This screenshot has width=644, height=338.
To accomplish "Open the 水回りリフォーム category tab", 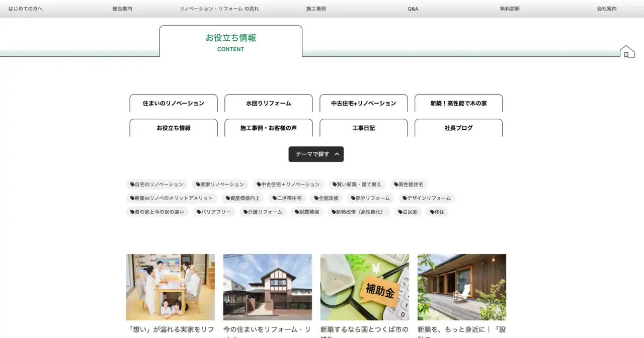I will tap(268, 103).
